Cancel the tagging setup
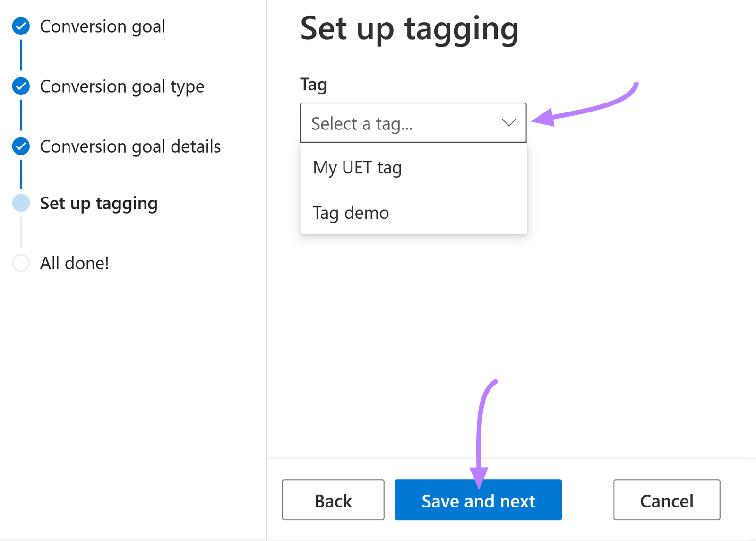This screenshot has width=756, height=541. pyautogui.click(x=666, y=500)
